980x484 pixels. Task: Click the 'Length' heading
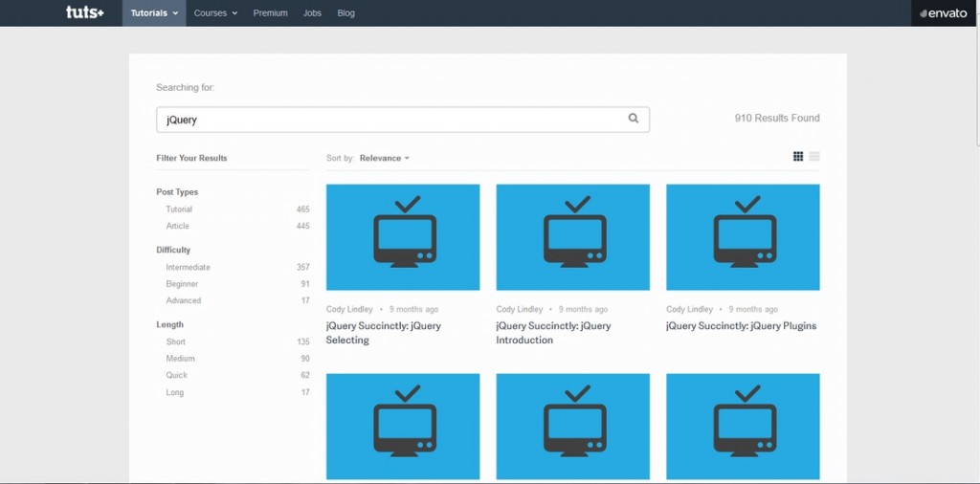[170, 325]
